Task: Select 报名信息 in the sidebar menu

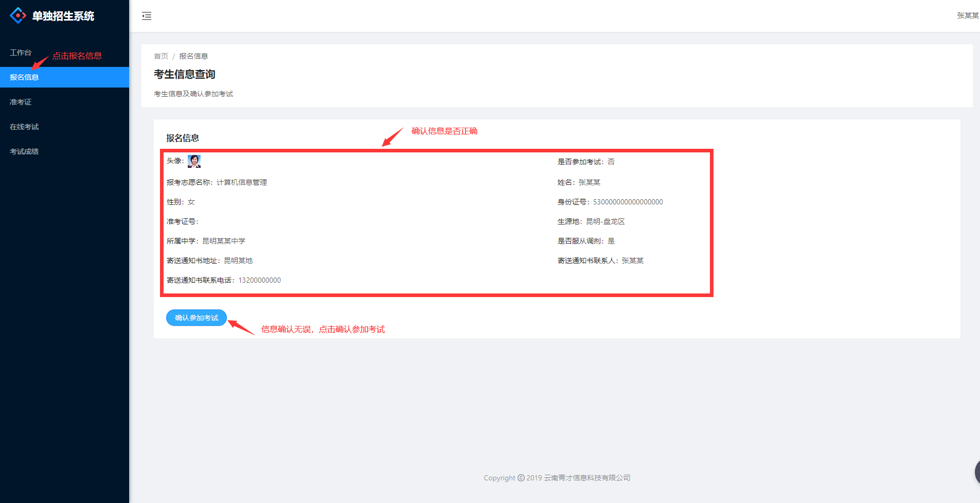Action: [24, 77]
